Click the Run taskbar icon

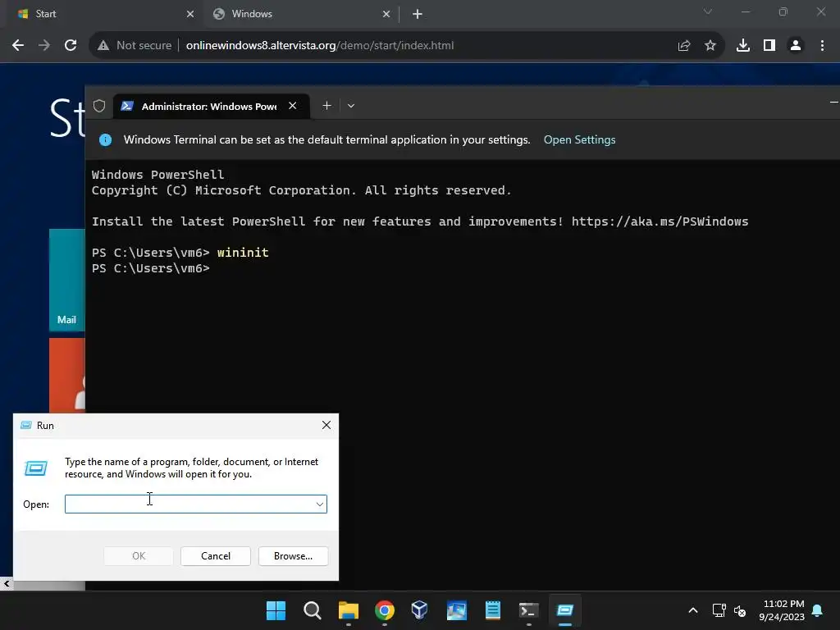565,610
